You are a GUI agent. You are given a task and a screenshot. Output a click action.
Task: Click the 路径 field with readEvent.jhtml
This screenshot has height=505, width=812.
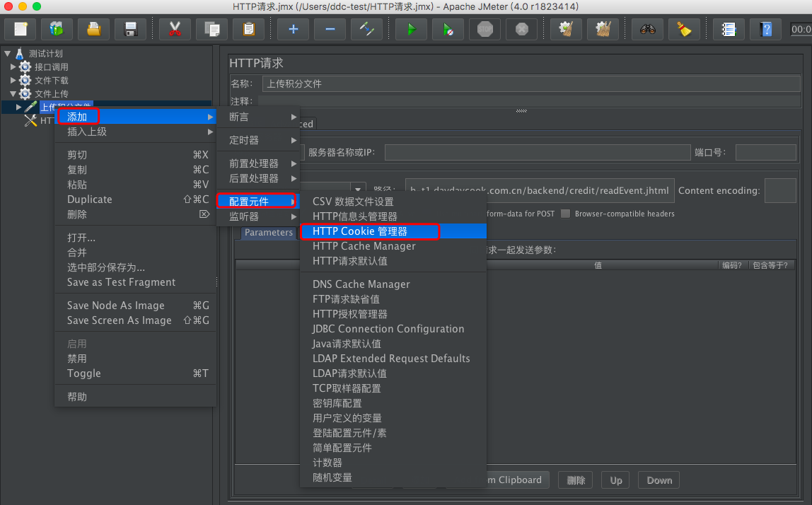[540, 190]
